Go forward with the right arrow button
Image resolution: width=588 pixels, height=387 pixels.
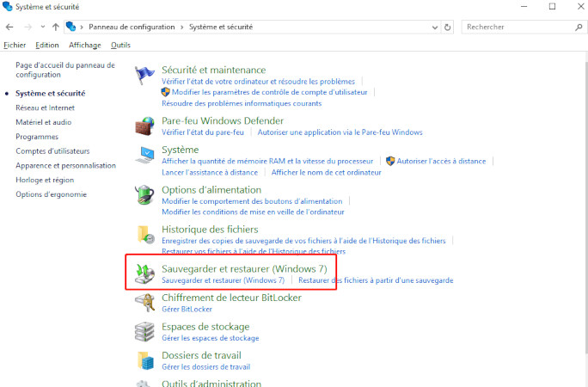[28, 27]
